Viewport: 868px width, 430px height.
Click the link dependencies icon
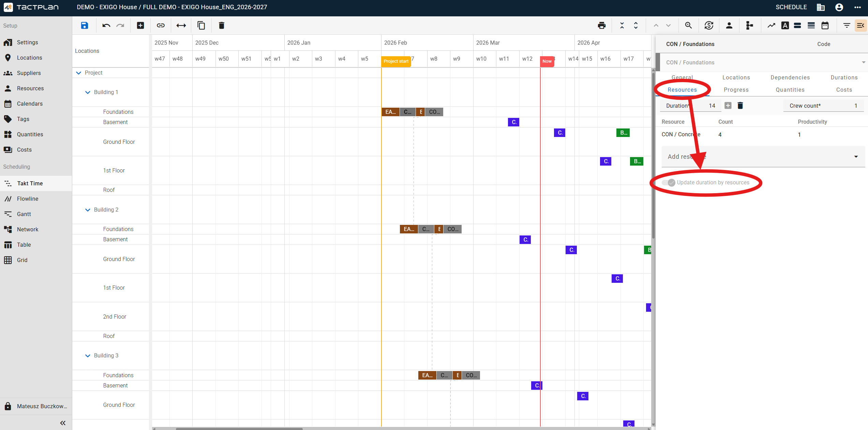pos(161,25)
